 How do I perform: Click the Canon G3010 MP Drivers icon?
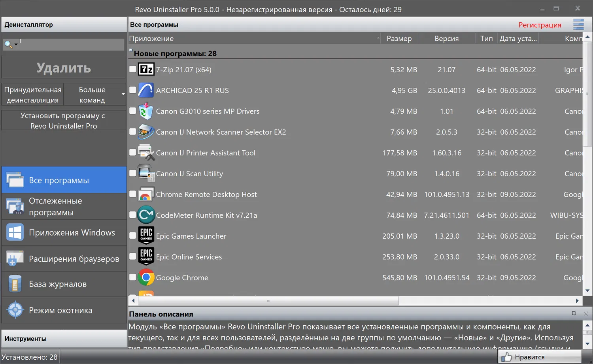pyautogui.click(x=146, y=111)
